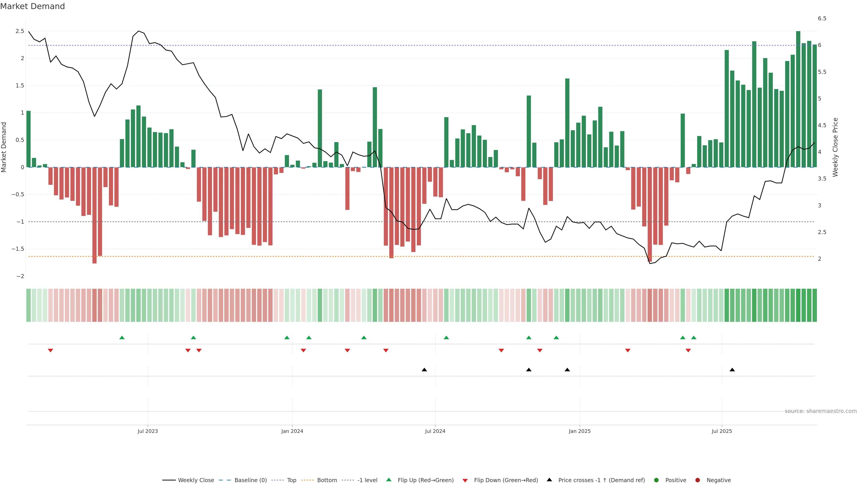
Task: Hide the Top dotted line series
Action: pyautogui.click(x=291, y=480)
